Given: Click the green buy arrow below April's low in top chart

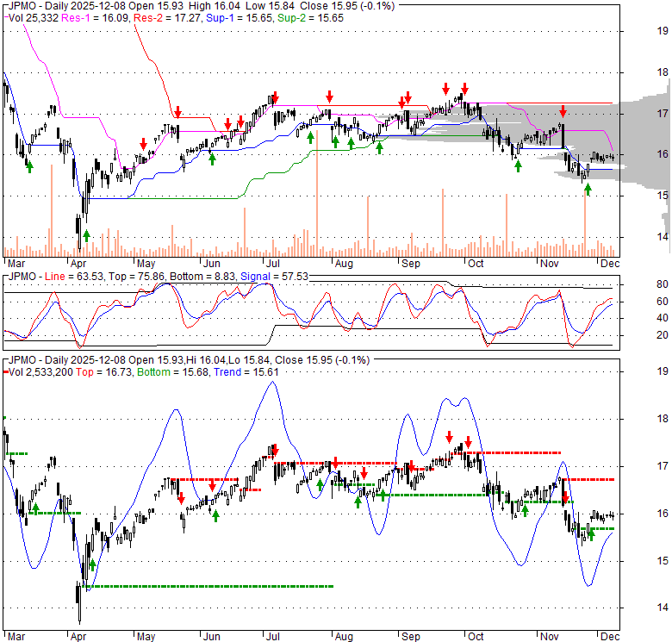Looking at the screenshot, I should pyautogui.click(x=86, y=236).
